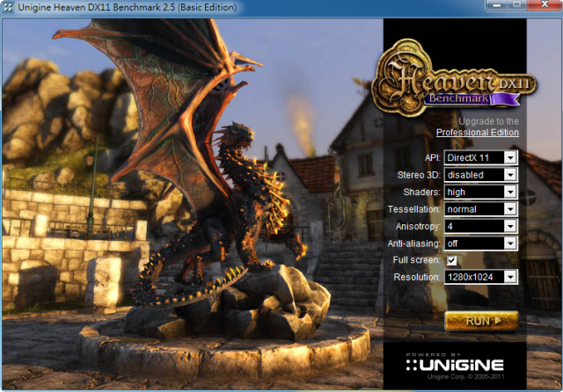Click the 'Stereo 3D:' label
The image size is (563, 392).
[x=419, y=175]
